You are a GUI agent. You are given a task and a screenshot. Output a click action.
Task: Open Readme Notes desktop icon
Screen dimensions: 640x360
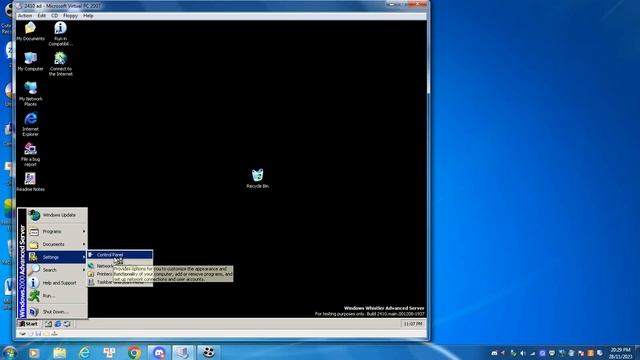(30, 182)
